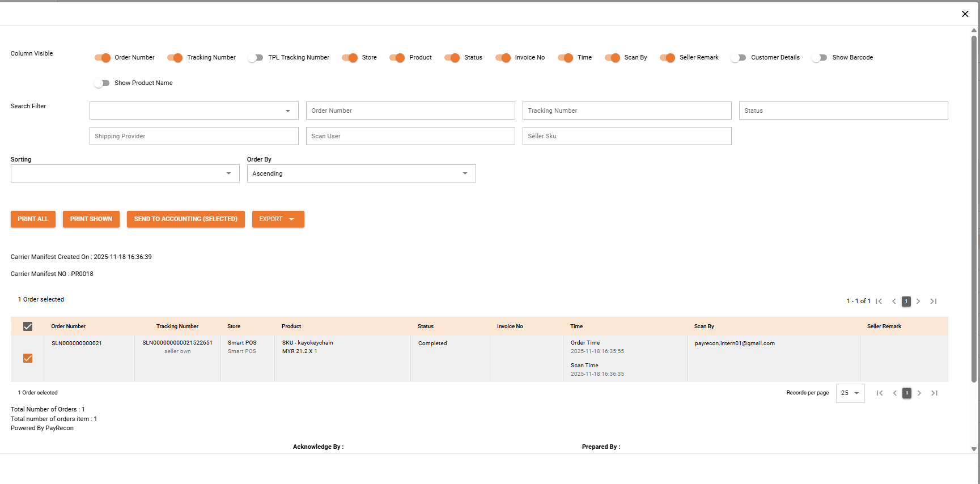Image resolution: width=980 pixels, height=484 pixels.
Task: Toggle Status column visibility
Action: 452,58
